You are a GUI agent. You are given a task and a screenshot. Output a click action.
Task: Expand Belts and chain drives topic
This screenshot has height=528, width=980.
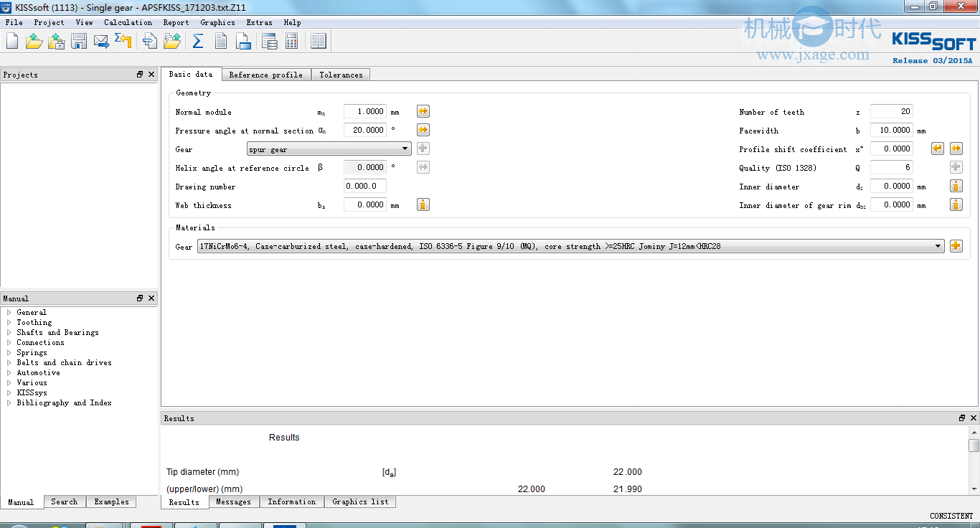pos(9,362)
